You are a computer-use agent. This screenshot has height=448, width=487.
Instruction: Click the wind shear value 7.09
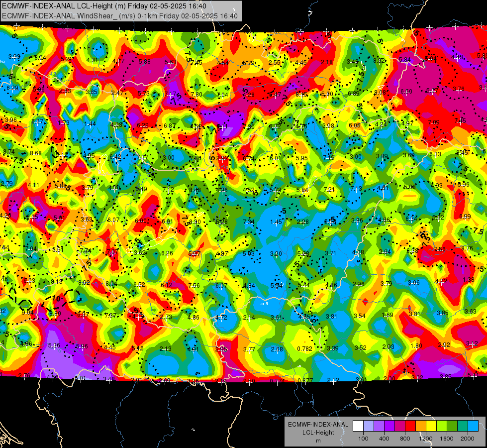coord(434,122)
